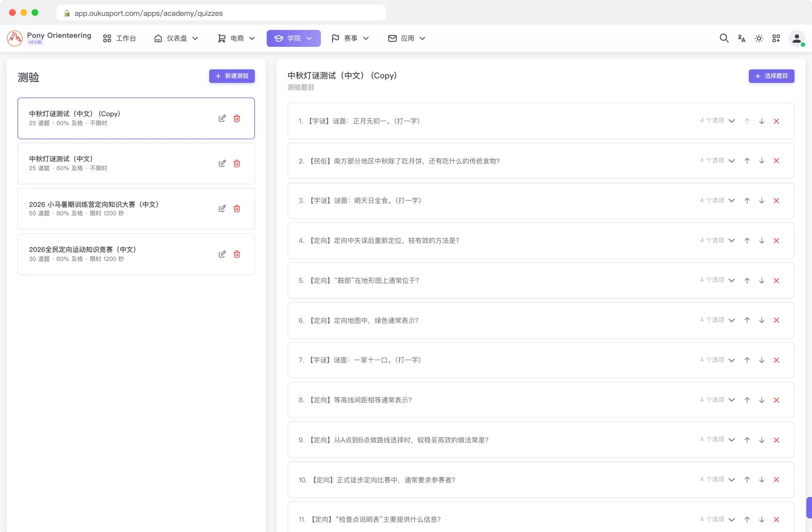This screenshot has width=812, height=532.
Task: Edit the 2026全民定向运动知识竞赛 quiz
Action: (222, 254)
